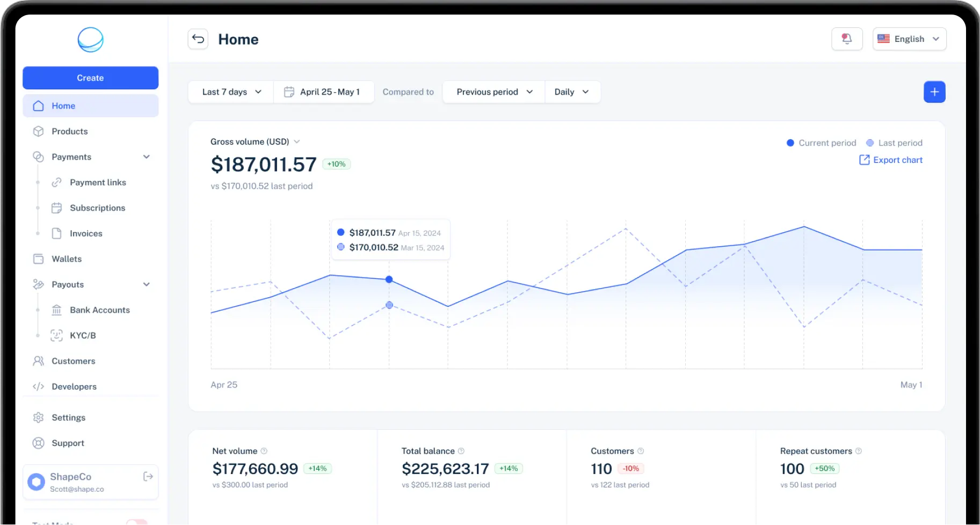Screen dimensions: 980x525
Task: Click the last period data point on chart
Action: pos(389,305)
